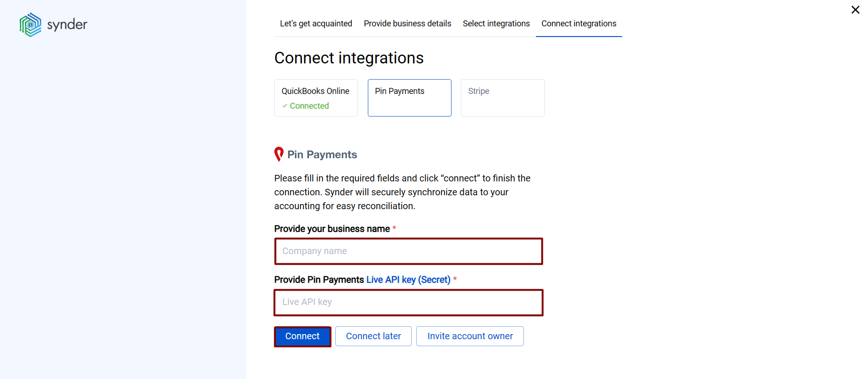Click the Pin Payments red pin icon

click(279, 154)
